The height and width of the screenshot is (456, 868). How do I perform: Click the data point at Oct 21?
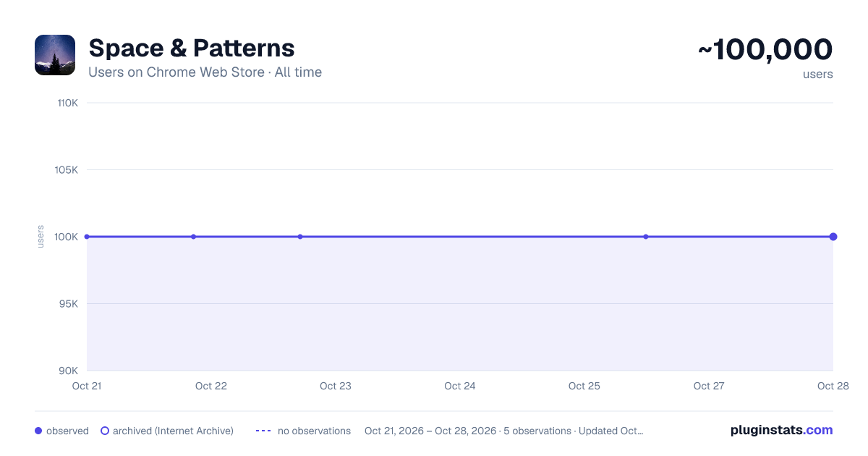(x=87, y=237)
